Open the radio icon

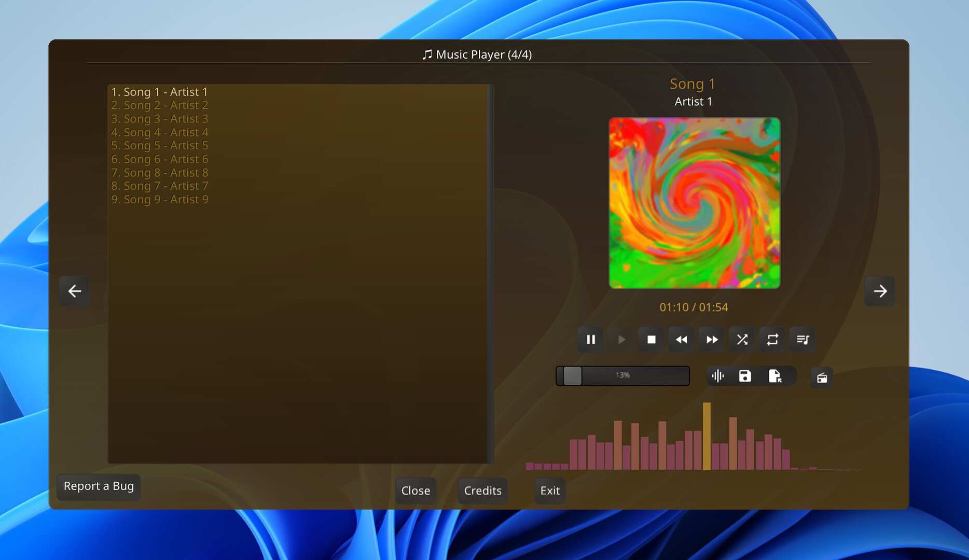click(x=822, y=378)
